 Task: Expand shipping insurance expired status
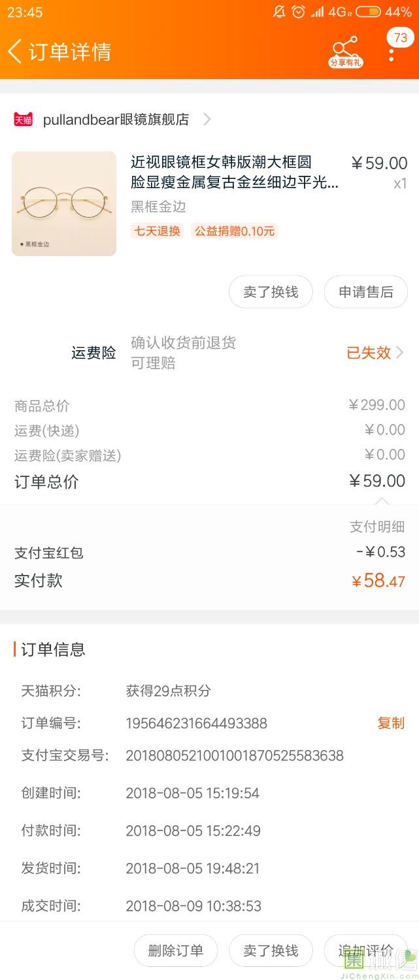click(x=375, y=353)
